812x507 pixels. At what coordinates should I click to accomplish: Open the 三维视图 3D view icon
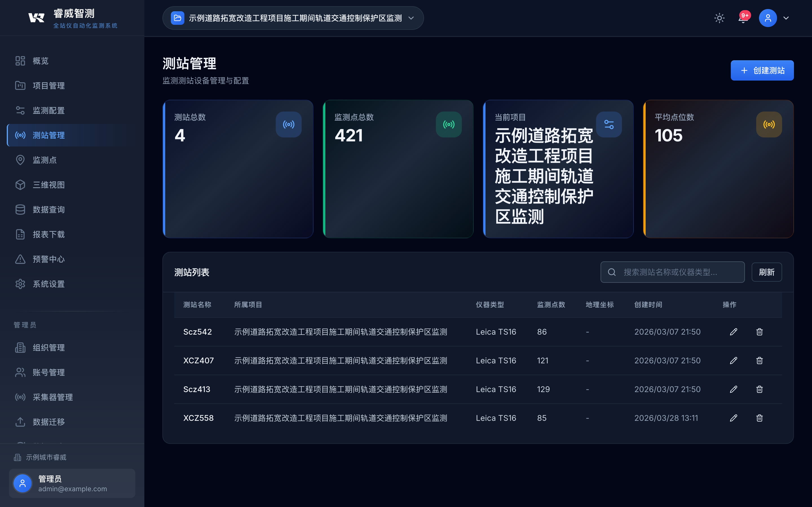click(x=20, y=185)
